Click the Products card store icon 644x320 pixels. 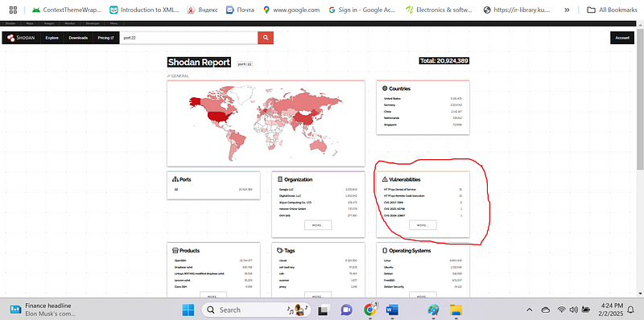click(175, 250)
